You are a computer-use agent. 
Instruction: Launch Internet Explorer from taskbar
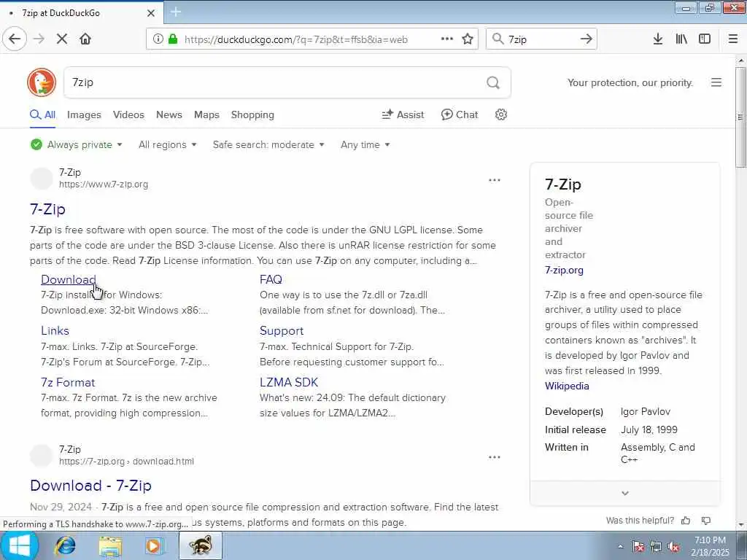point(64,545)
